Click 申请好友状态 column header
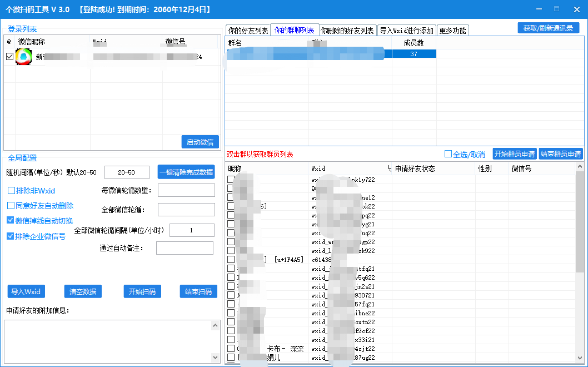Image resolution: width=588 pixels, height=367 pixels. (x=434, y=168)
